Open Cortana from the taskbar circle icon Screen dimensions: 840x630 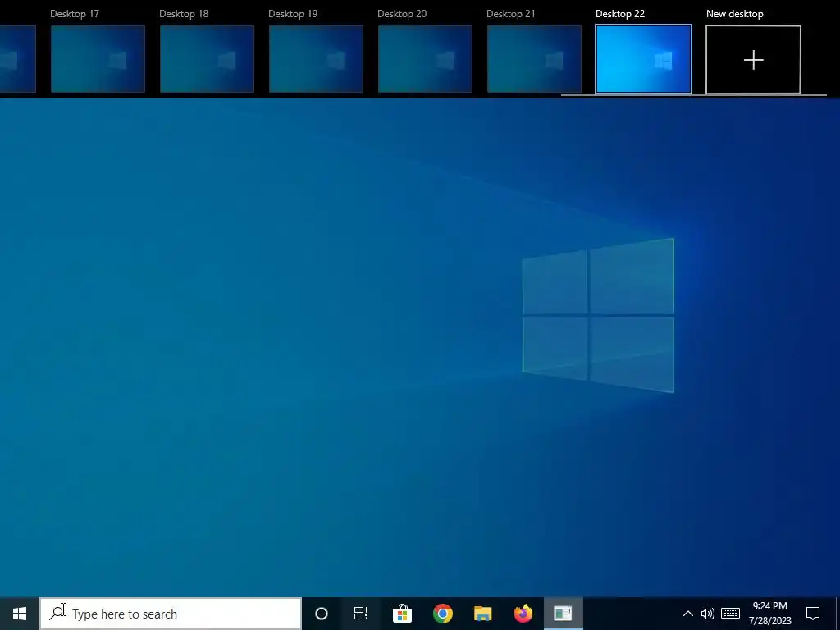[322, 614]
